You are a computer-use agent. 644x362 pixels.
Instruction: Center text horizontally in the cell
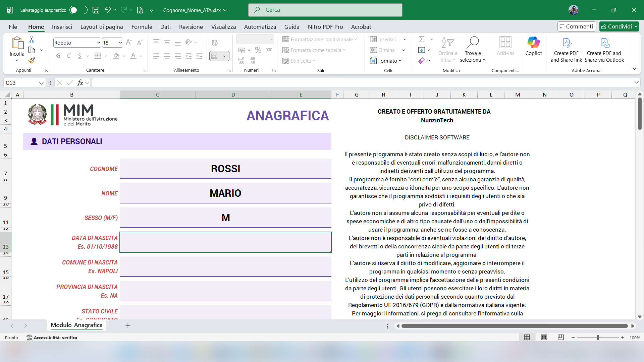pos(167,56)
